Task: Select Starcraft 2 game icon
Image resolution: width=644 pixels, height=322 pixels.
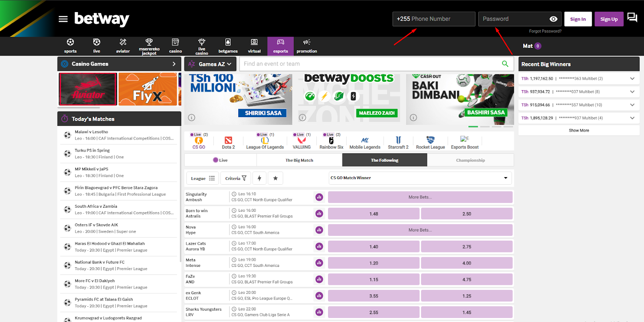Action: 398,140
